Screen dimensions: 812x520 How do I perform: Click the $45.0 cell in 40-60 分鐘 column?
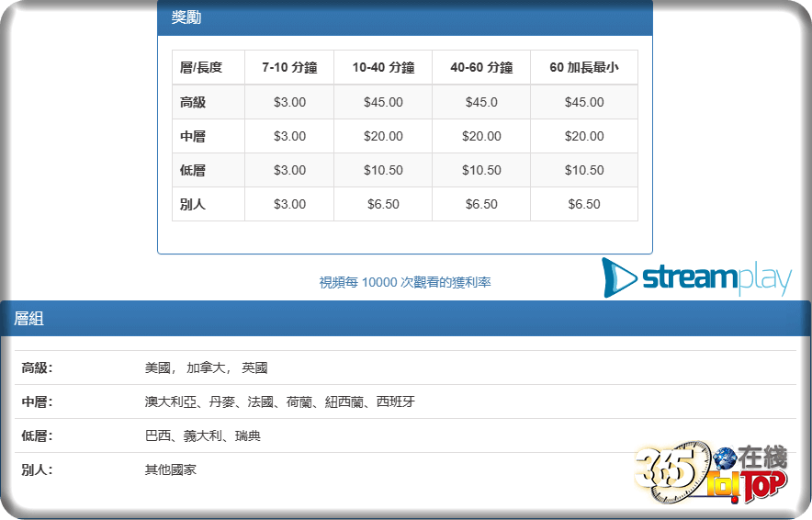pyautogui.click(x=481, y=102)
